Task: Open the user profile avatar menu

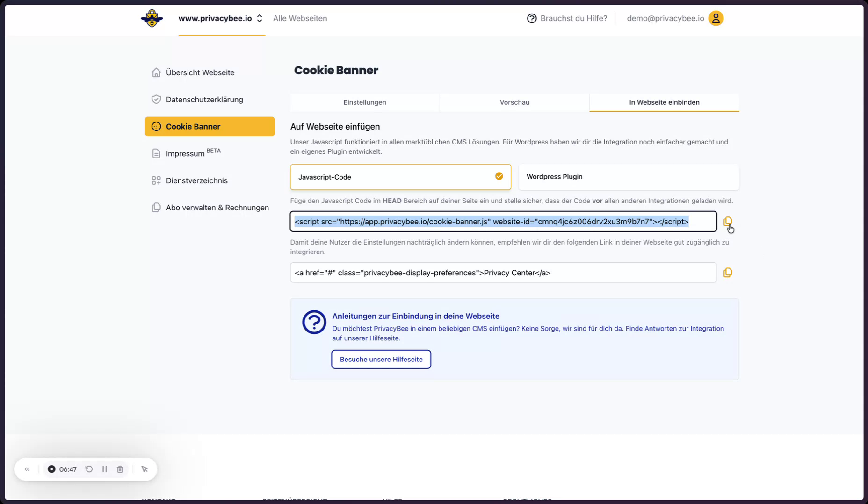Action: 716,18
